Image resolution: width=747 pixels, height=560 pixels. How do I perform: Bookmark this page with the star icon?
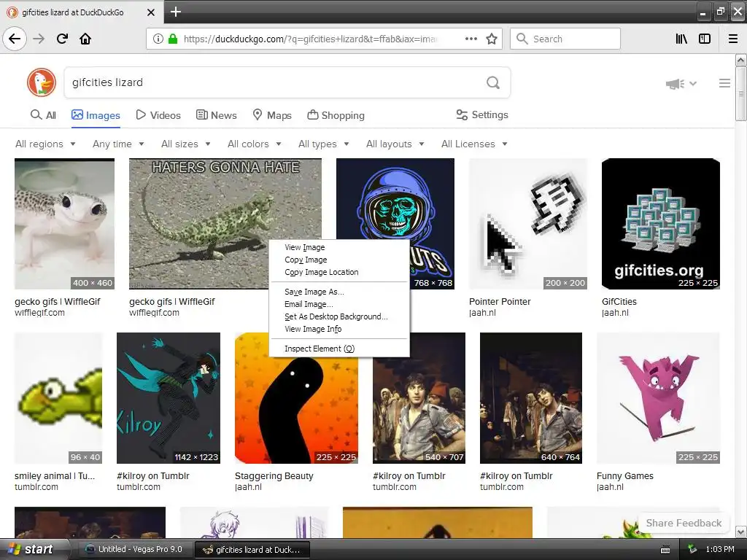[x=492, y=39]
